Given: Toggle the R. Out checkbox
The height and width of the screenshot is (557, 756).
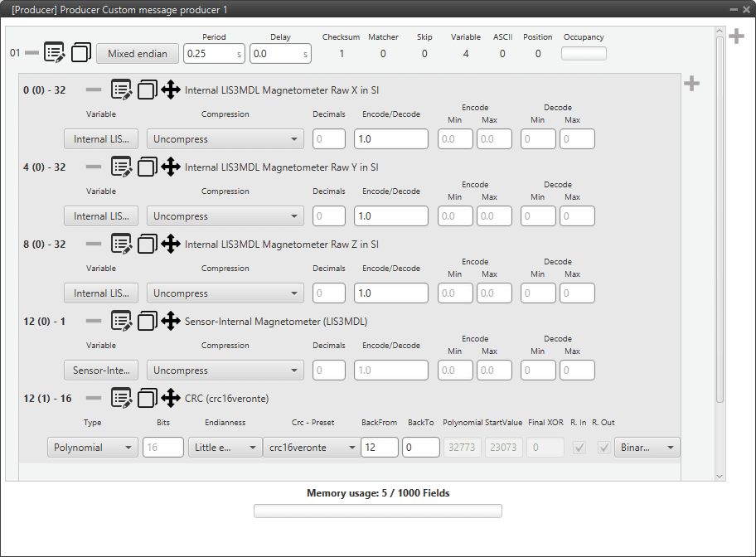Looking at the screenshot, I should pos(603,448).
